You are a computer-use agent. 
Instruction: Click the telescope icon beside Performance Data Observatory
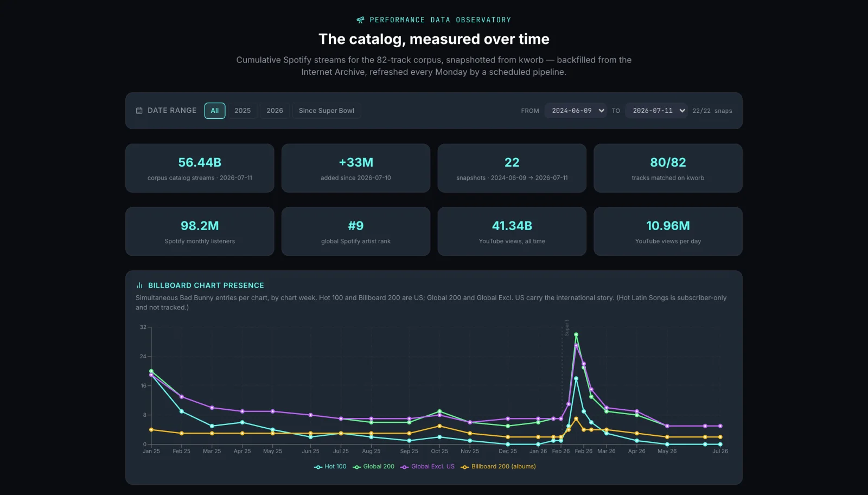point(361,20)
